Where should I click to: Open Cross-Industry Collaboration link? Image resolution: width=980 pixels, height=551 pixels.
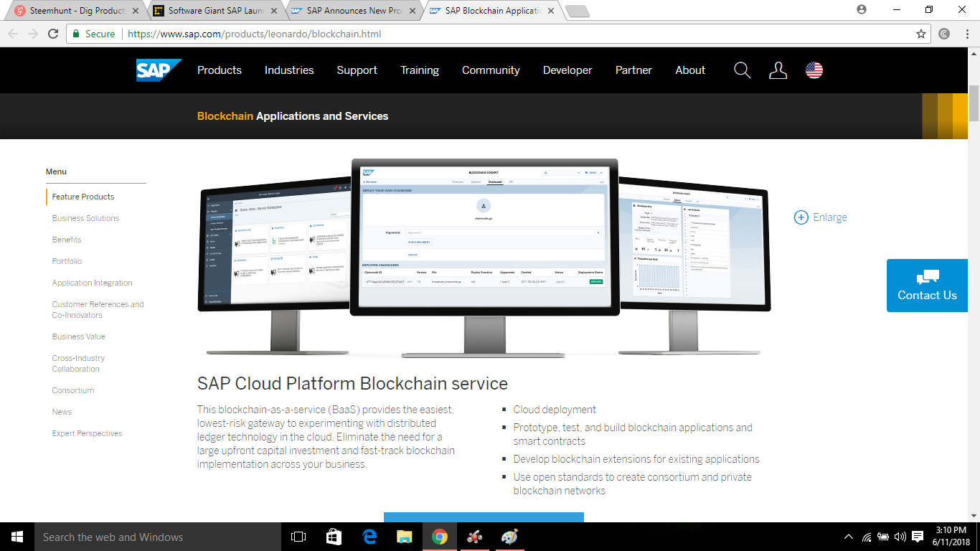click(x=78, y=363)
